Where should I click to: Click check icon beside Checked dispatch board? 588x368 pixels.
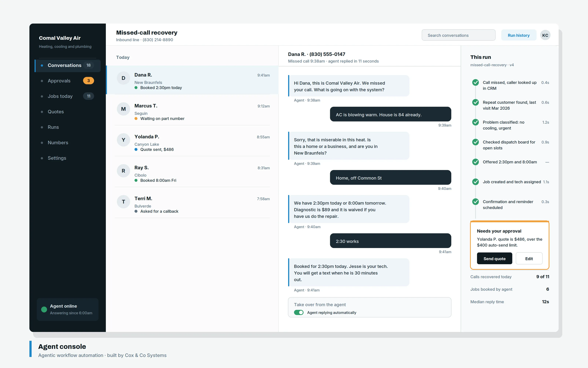[475, 142]
